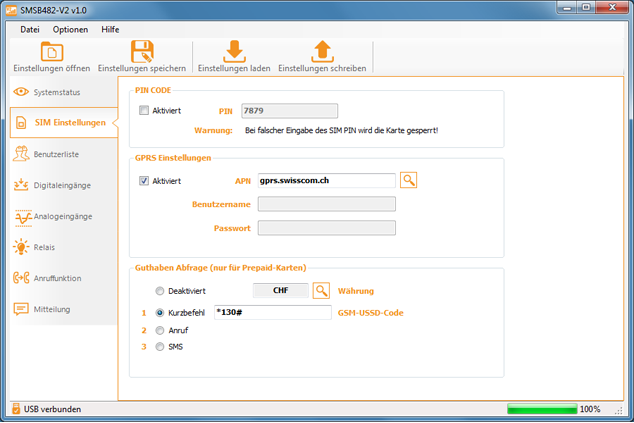Click the currency search magnifier icon
This screenshot has height=423, width=634.
click(x=321, y=291)
